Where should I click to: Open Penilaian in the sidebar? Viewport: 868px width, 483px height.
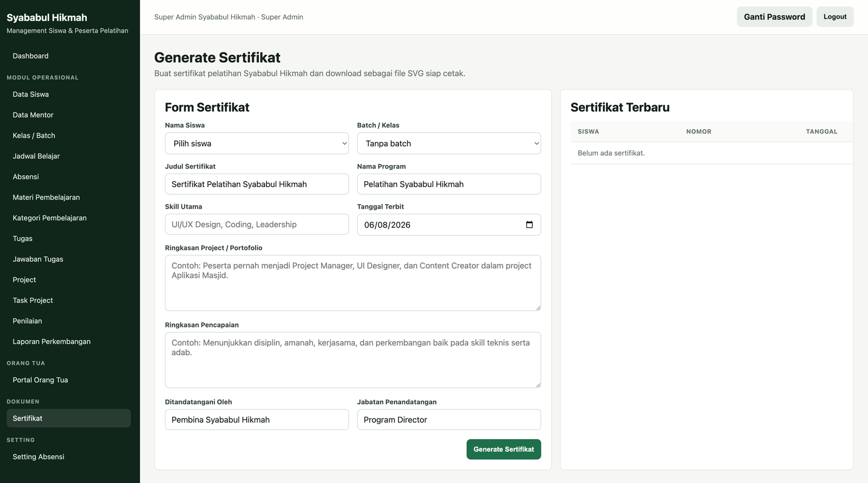tap(68, 321)
